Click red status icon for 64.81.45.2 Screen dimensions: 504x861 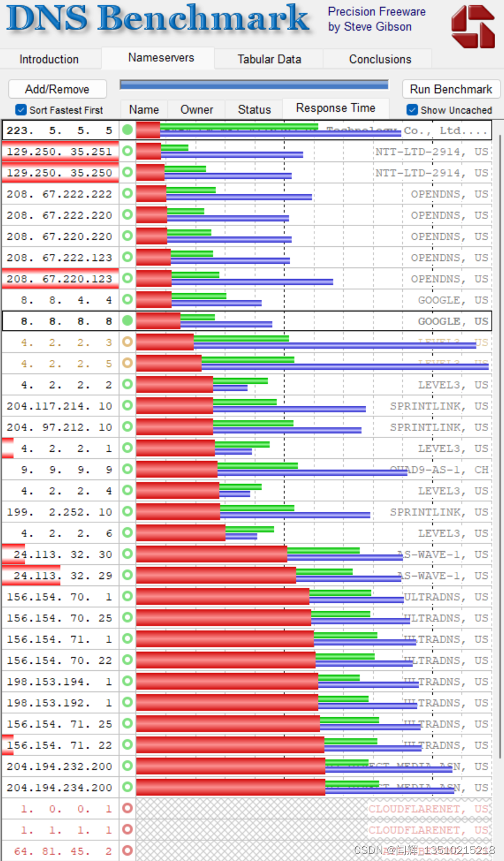[127, 850]
